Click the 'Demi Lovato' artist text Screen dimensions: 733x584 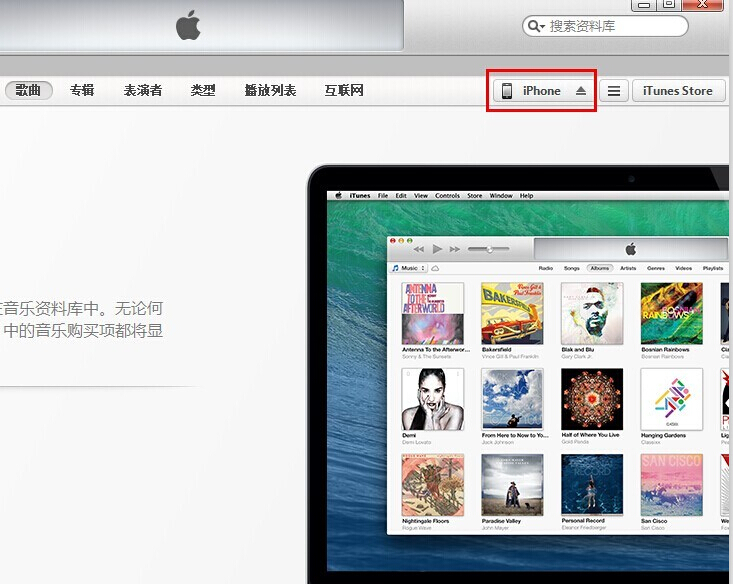point(417,442)
